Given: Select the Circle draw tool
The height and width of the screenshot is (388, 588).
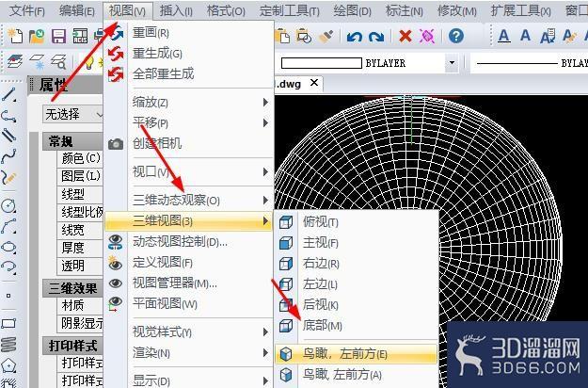Looking at the screenshot, I should click(x=8, y=206).
